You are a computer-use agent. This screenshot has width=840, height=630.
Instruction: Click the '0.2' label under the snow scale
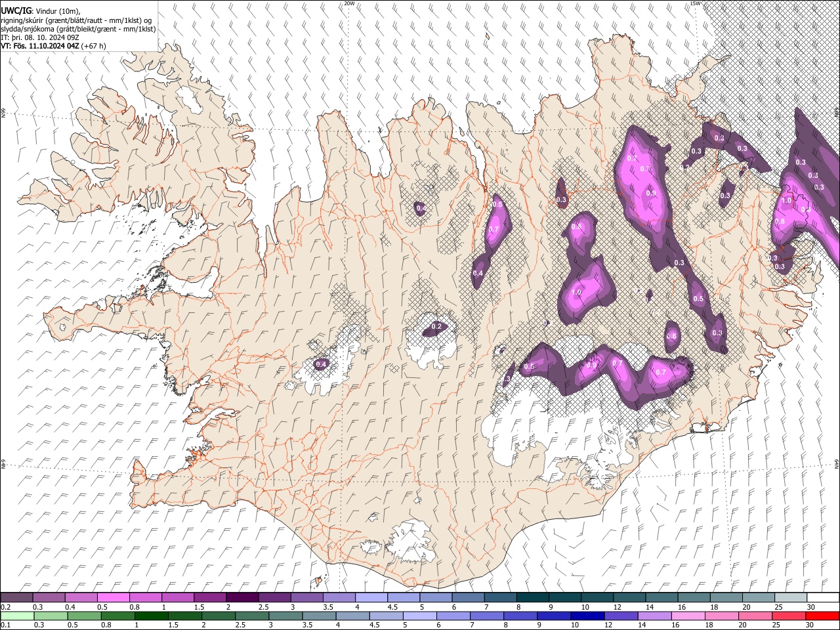point(5,607)
